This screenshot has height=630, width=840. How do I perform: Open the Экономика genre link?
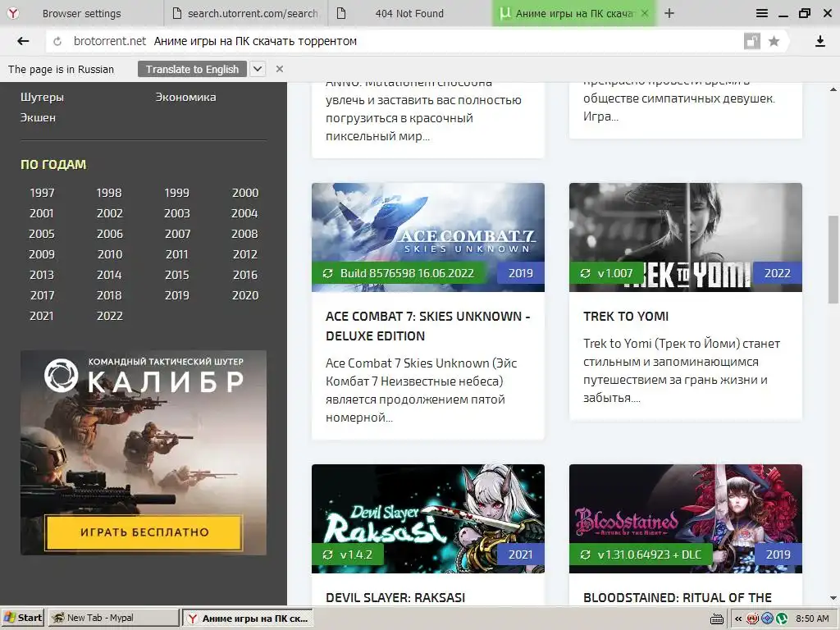[185, 97]
